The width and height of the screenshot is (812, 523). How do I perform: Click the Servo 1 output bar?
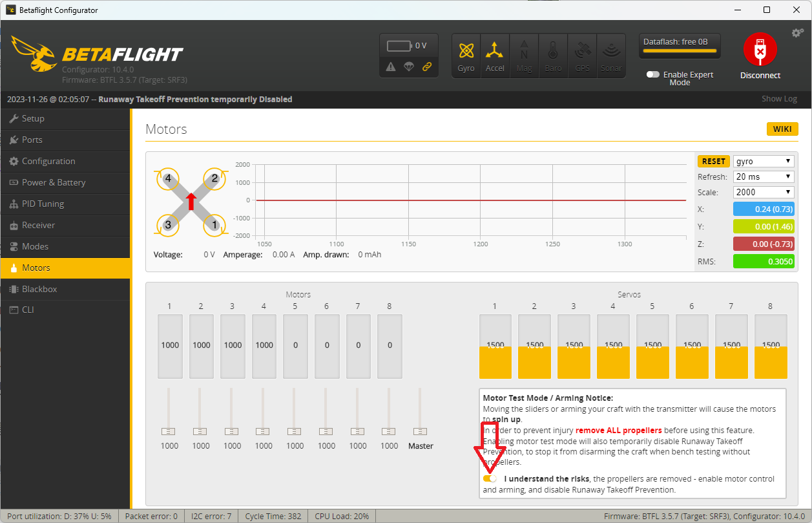tap(495, 347)
